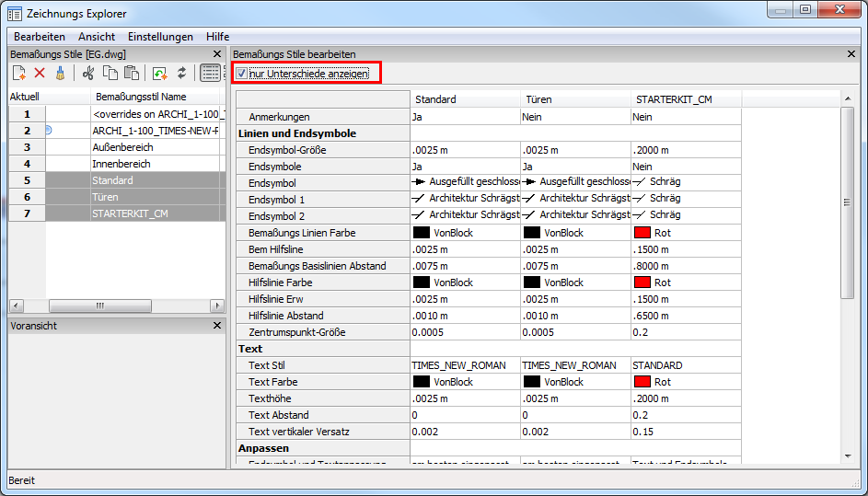
Task: Close the Bemaßungs Stile [EG.dwg] panel
Action: tap(217, 54)
